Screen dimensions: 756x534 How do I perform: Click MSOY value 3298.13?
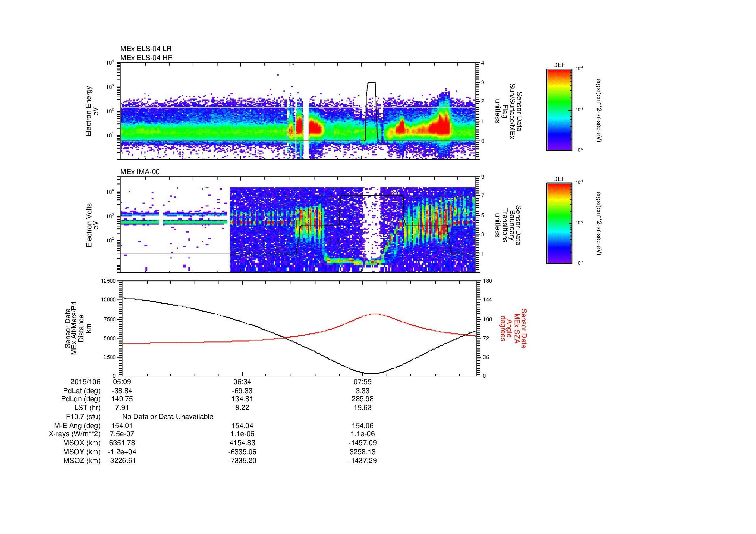[x=363, y=452]
